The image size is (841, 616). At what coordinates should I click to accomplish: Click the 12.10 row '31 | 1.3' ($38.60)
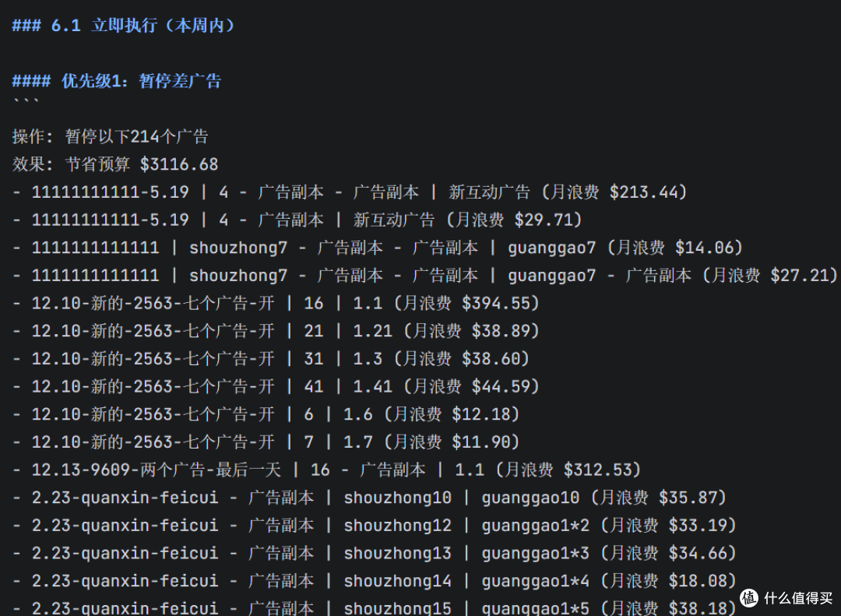[x=271, y=359]
